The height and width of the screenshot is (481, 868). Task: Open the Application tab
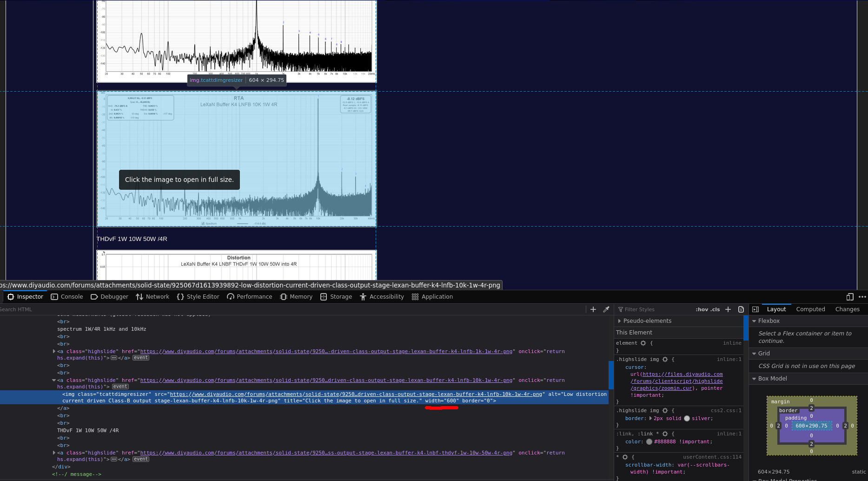432,297
